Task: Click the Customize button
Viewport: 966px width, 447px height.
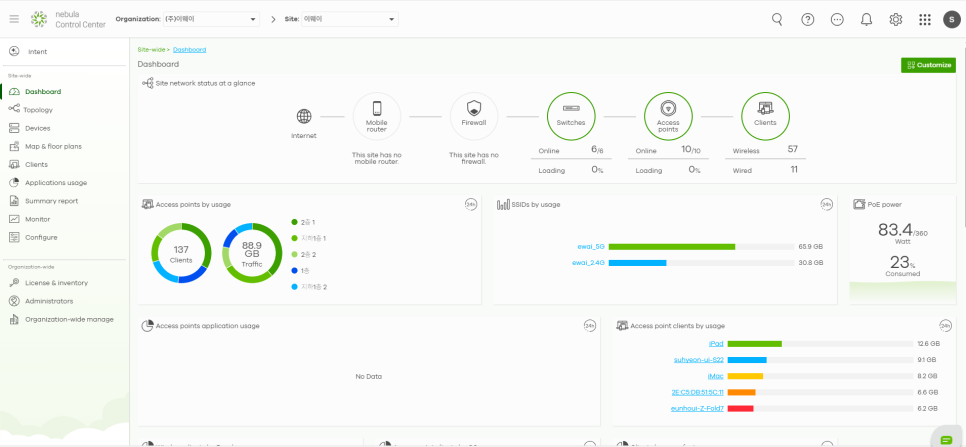Action: pyautogui.click(x=927, y=65)
